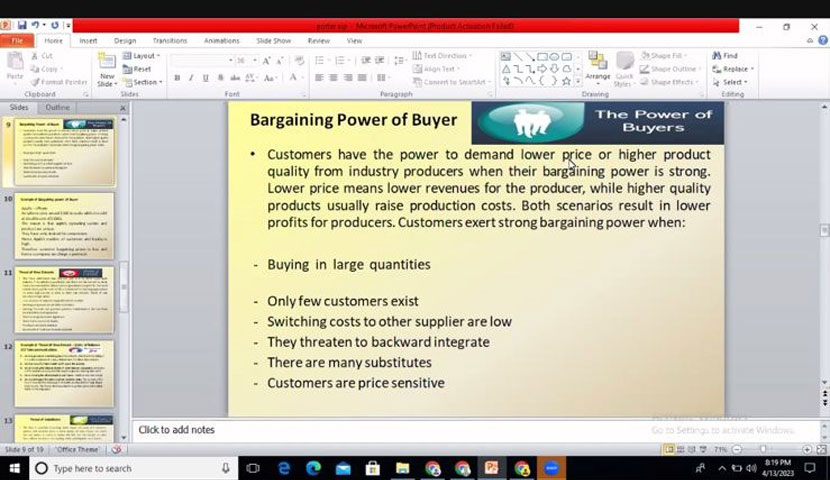This screenshot has height=480, width=830.
Task: Adjust the zoom slider in status bar
Action: point(765,450)
